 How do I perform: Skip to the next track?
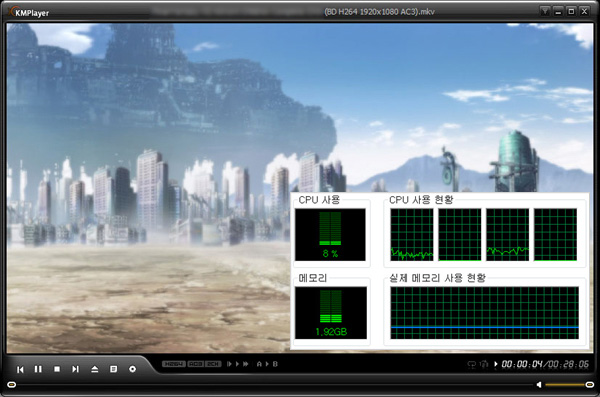[75, 369]
